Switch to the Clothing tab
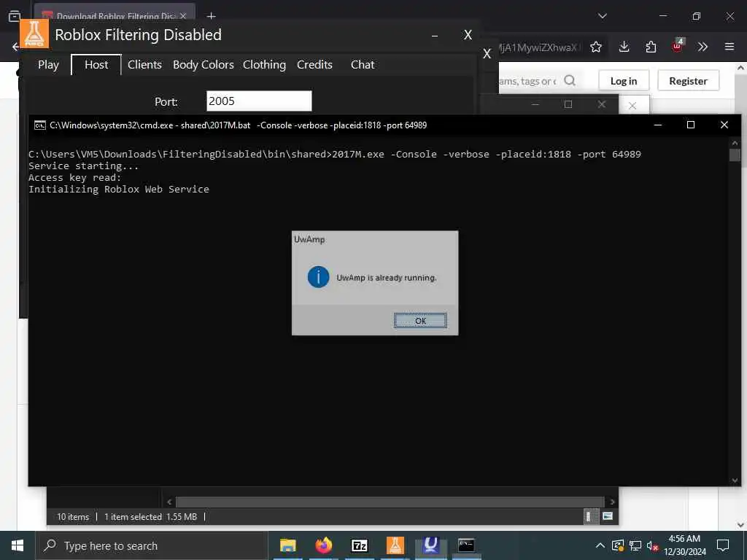Screen dimensions: 747x560 (x=264, y=65)
